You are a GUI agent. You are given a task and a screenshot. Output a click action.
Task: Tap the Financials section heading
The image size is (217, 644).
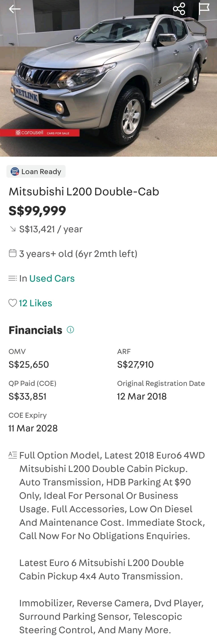coord(35,330)
